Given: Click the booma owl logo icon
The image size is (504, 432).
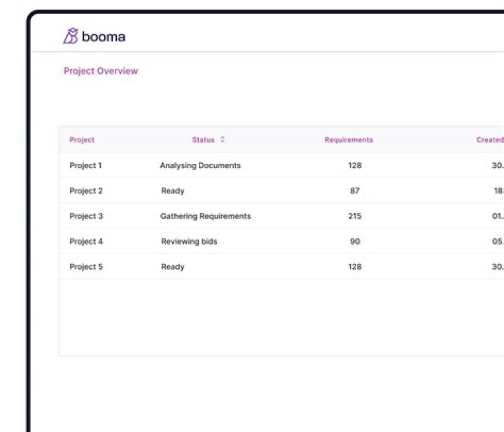Looking at the screenshot, I should (x=70, y=36).
